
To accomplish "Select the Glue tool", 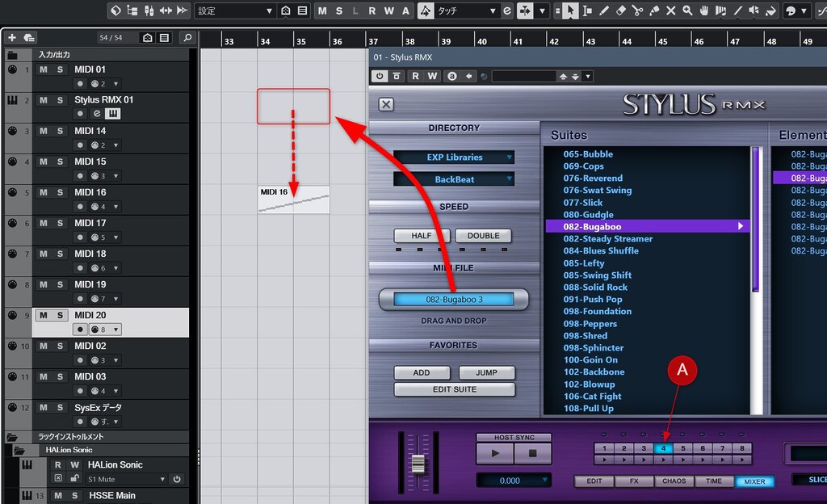I will click(x=654, y=10).
